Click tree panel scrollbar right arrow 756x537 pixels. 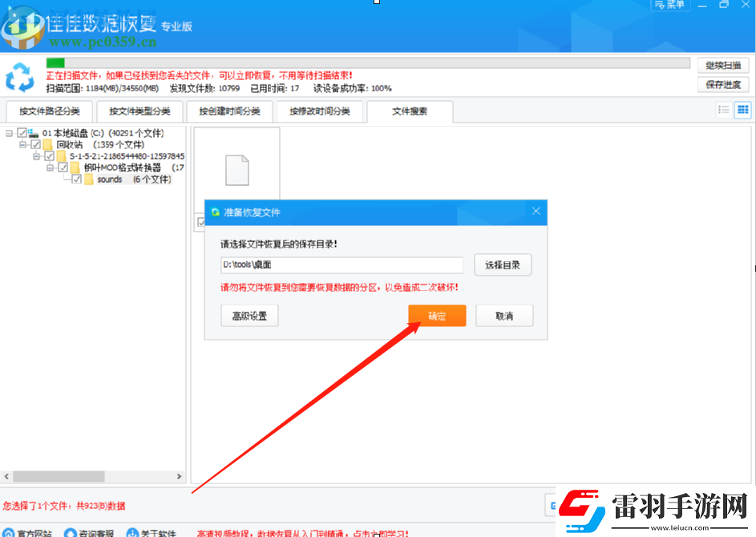(180, 476)
